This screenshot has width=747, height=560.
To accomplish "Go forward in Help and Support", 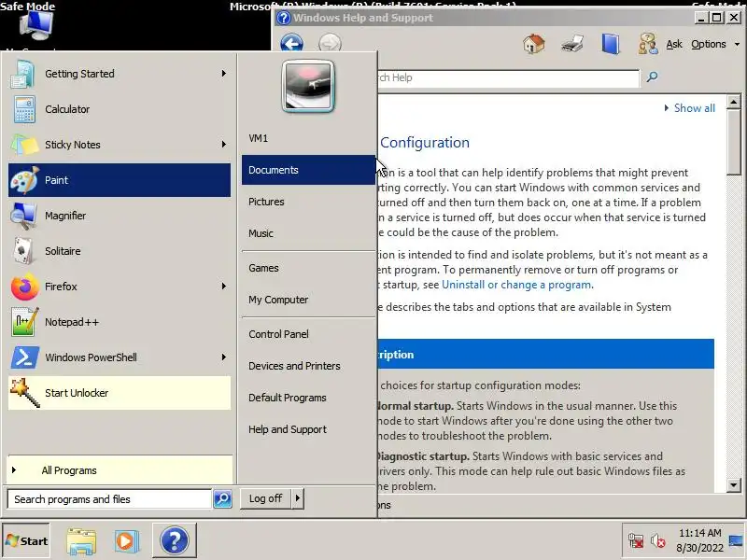I will tap(330, 44).
